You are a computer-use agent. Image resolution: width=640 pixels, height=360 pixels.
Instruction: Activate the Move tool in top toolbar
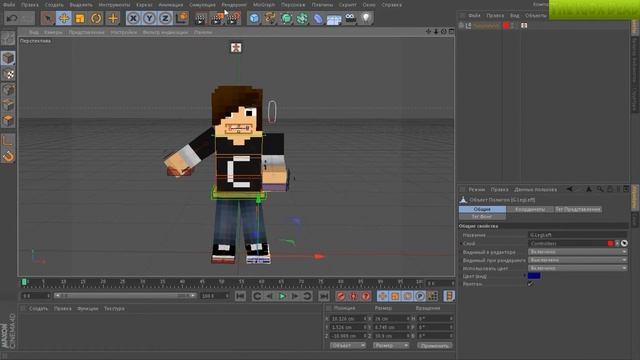tap(64, 18)
